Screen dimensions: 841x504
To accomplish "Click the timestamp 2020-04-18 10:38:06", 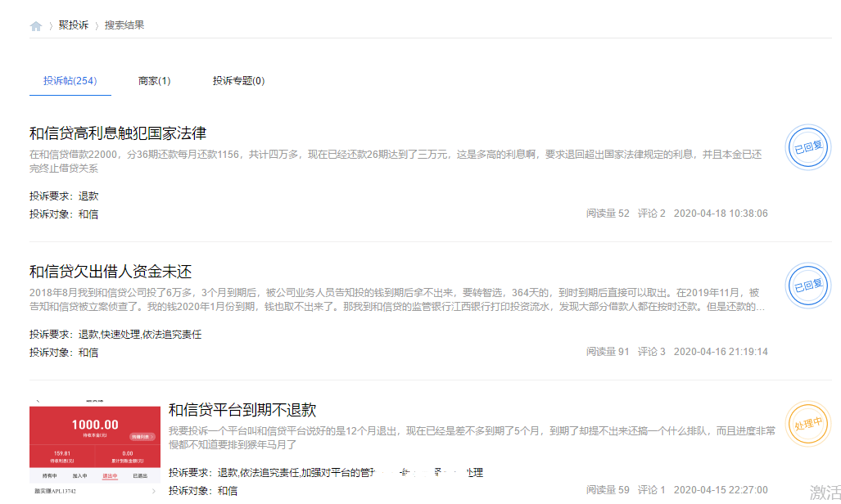I will (721, 214).
